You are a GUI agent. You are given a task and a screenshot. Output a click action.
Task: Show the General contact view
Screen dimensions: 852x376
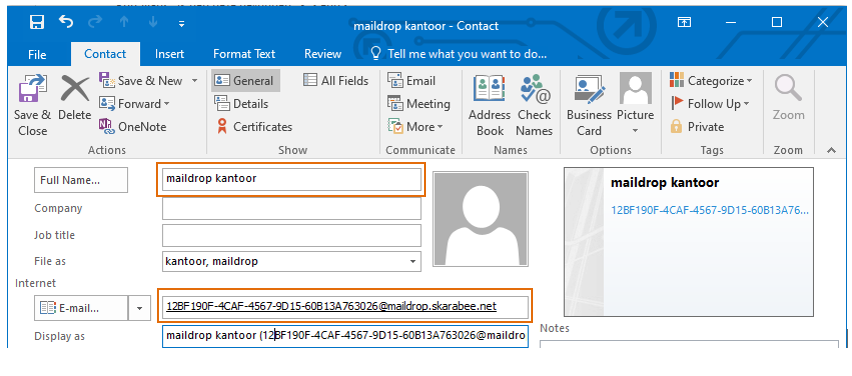point(245,80)
